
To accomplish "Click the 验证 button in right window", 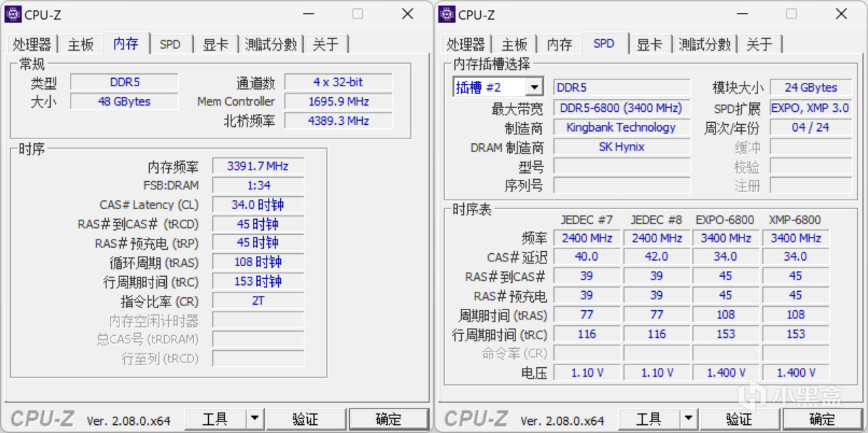I will (x=739, y=419).
